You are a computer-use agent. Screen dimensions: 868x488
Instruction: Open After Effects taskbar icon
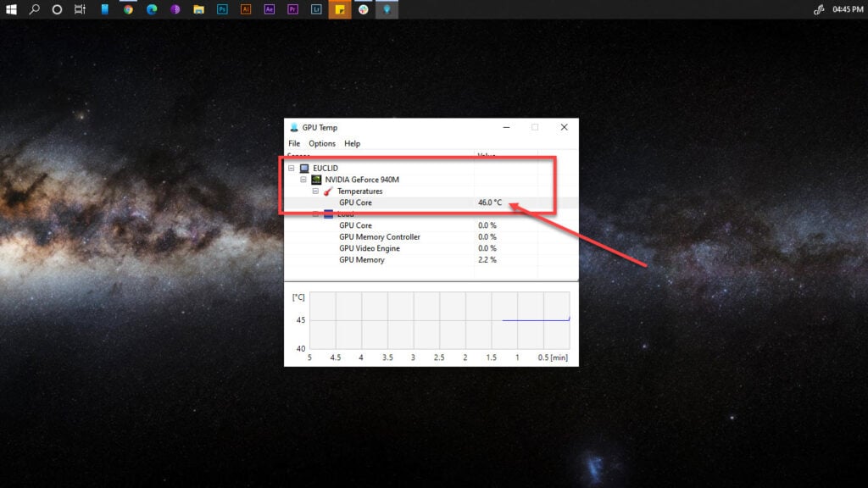tap(270, 9)
